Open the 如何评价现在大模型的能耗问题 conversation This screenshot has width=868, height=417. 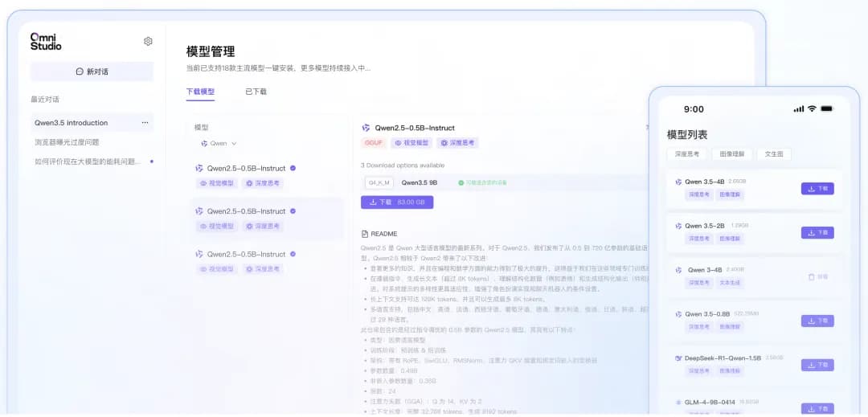click(88, 161)
